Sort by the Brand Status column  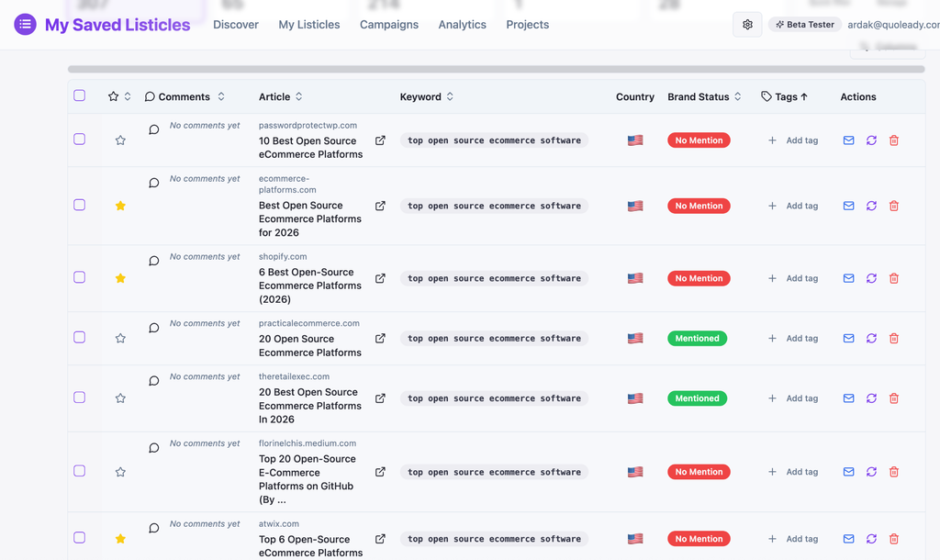(704, 96)
